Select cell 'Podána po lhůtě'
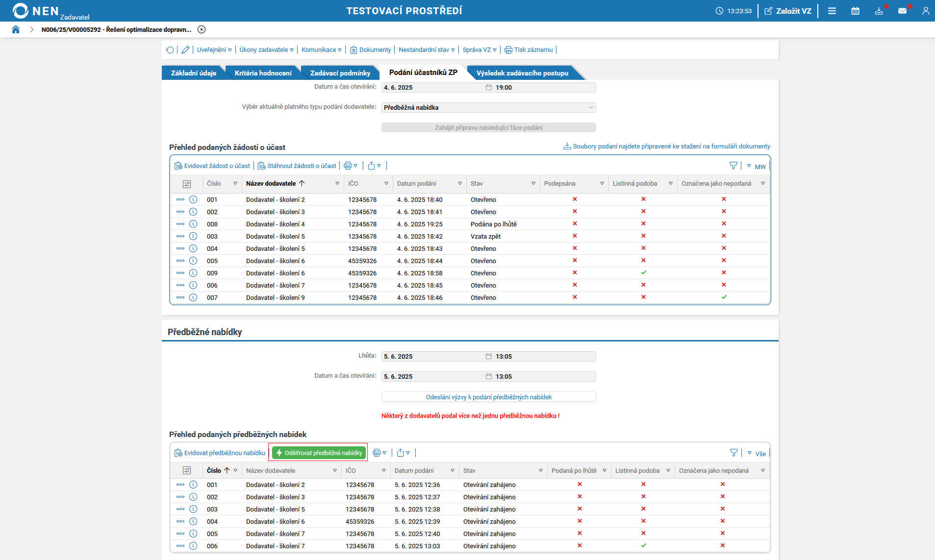Viewport: 935px width, 560px height. click(493, 224)
